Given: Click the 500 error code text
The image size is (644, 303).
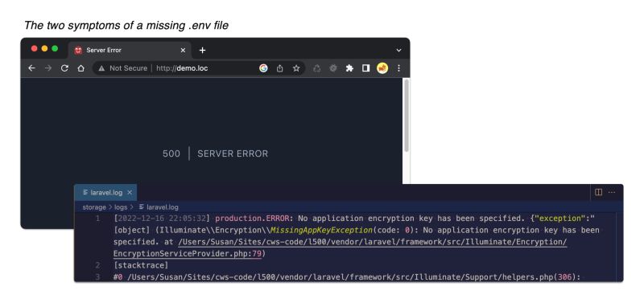Looking at the screenshot, I should pyautogui.click(x=171, y=154).
